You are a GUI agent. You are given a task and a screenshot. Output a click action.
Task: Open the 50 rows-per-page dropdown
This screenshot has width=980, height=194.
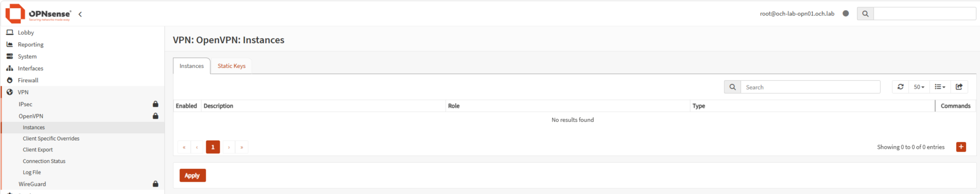(919, 87)
